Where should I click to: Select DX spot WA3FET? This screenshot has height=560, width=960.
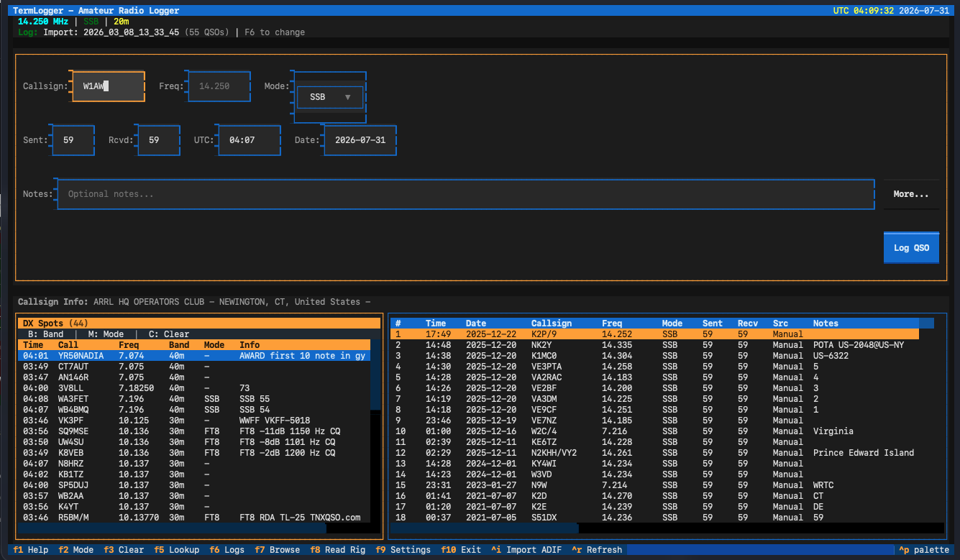click(x=194, y=399)
